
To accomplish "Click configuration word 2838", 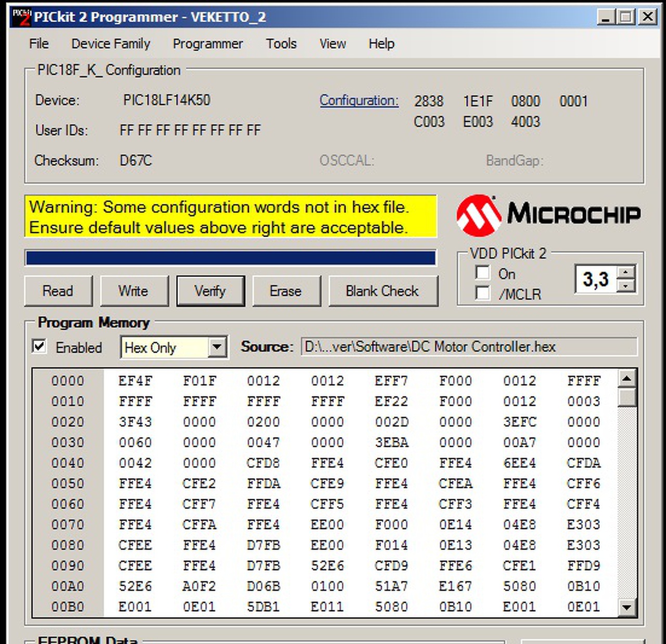I will (429, 101).
